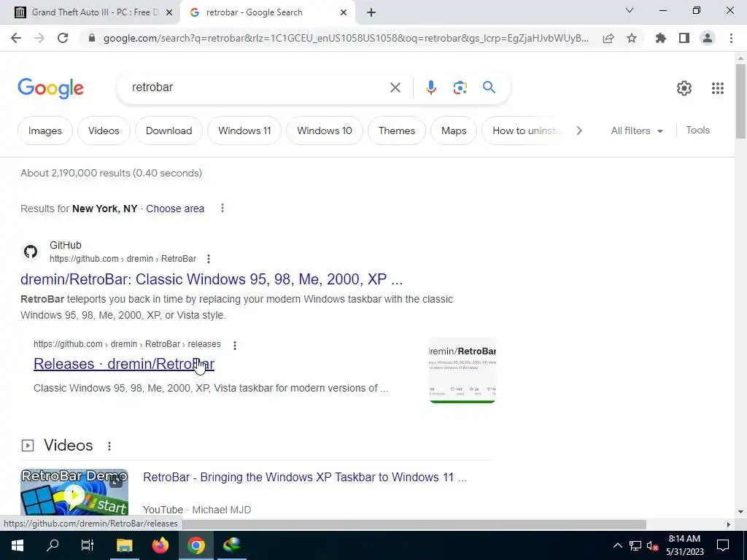Open Releases · dremin/RetroBar link

tap(124, 364)
